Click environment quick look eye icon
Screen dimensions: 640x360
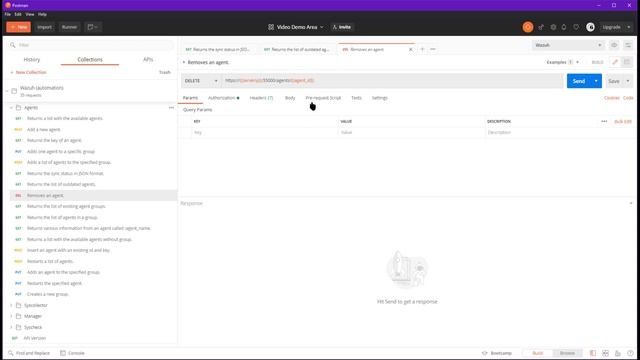614,45
